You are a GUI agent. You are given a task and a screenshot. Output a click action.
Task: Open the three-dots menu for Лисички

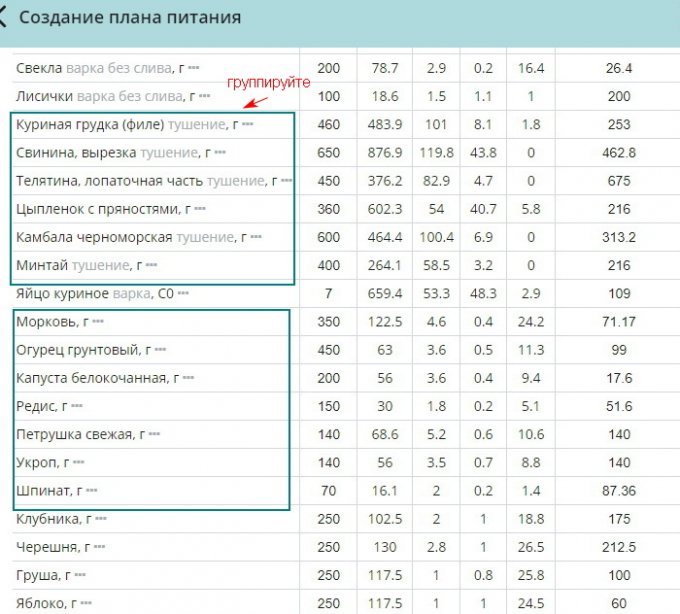[205, 97]
